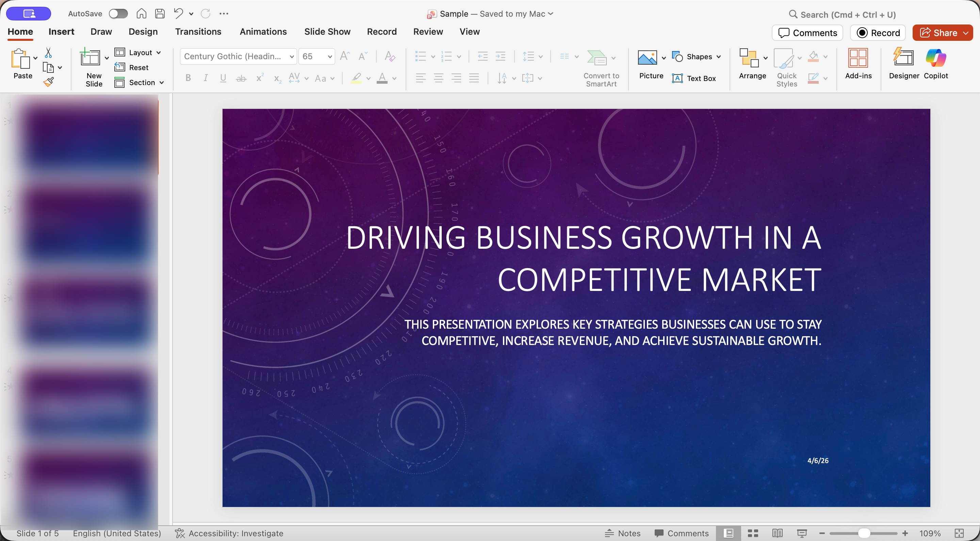
Task: Toggle the AutoSave switch
Action: click(118, 14)
